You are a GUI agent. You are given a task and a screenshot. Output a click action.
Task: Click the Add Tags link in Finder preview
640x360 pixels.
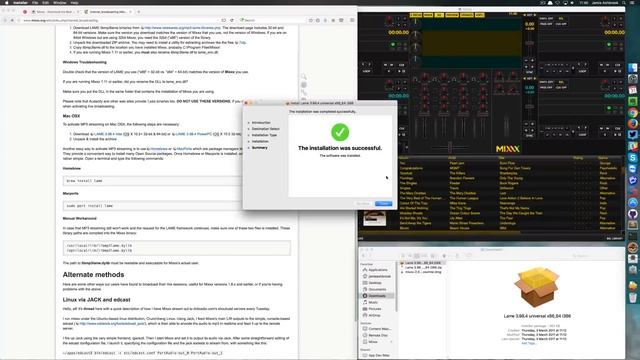[x=529, y=343]
